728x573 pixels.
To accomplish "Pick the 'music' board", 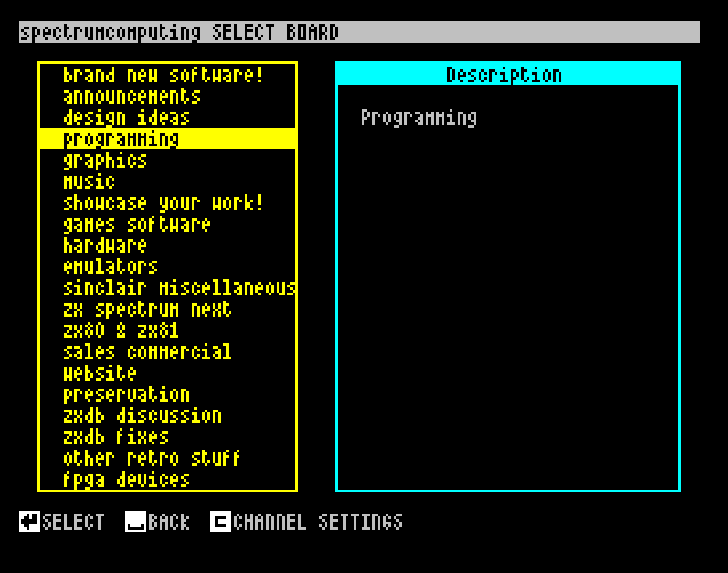I will [x=89, y=182].
